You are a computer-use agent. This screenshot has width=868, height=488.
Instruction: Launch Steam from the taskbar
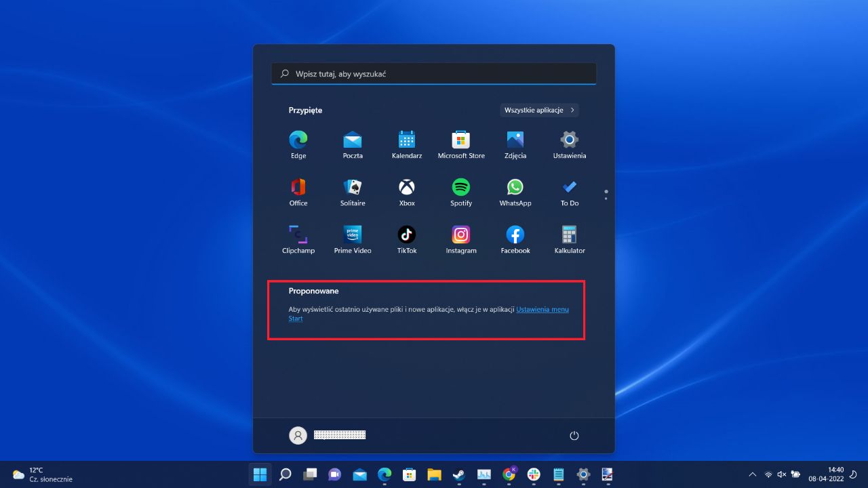tap(458, 474)
